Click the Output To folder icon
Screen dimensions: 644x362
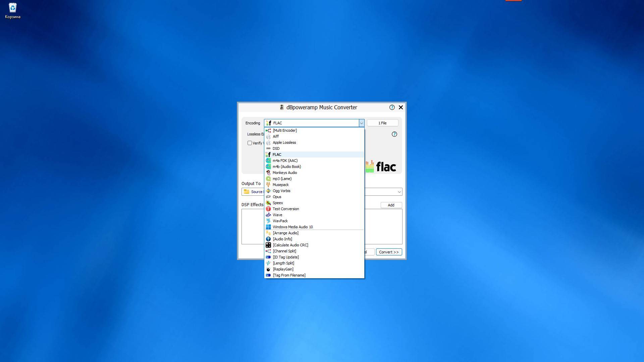247,192
